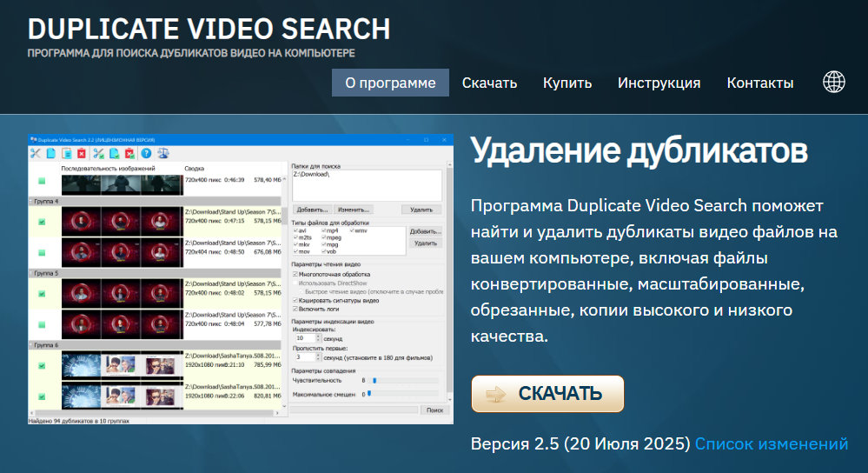Click Удалить under Папки для поиска
868x473 pixels.
(421, 210)
